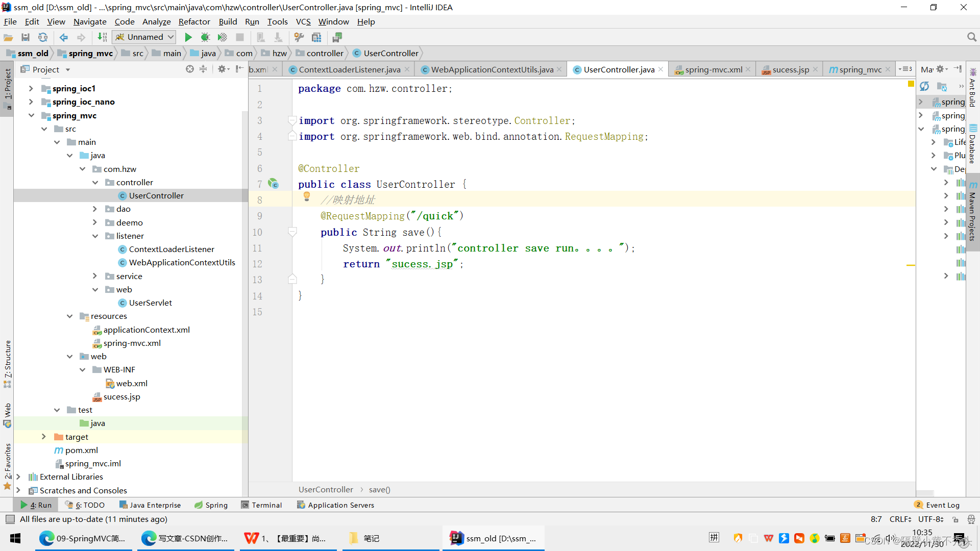Screen dimensions: 980x551
Task: Start Debug mode with the bug icon
Action: tap(205, 37)
